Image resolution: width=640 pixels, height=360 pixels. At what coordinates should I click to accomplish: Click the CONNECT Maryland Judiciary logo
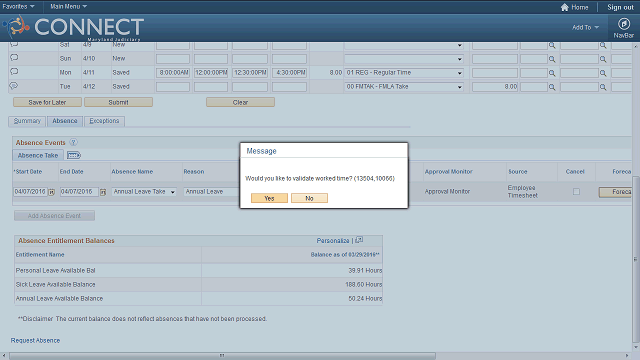coord(73,28)
